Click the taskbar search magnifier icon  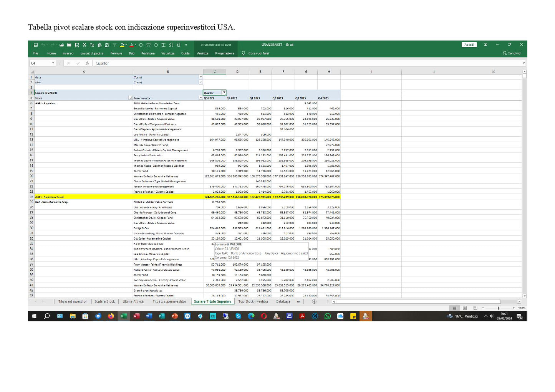coord(47,316)
